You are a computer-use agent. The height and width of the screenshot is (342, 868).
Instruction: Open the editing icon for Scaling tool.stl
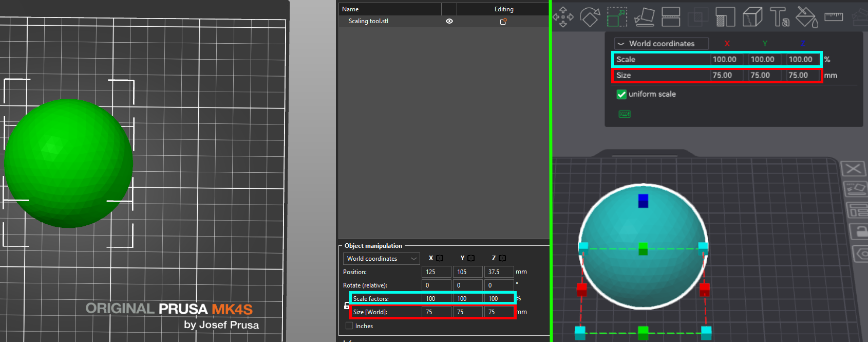[x=503, y=21]
